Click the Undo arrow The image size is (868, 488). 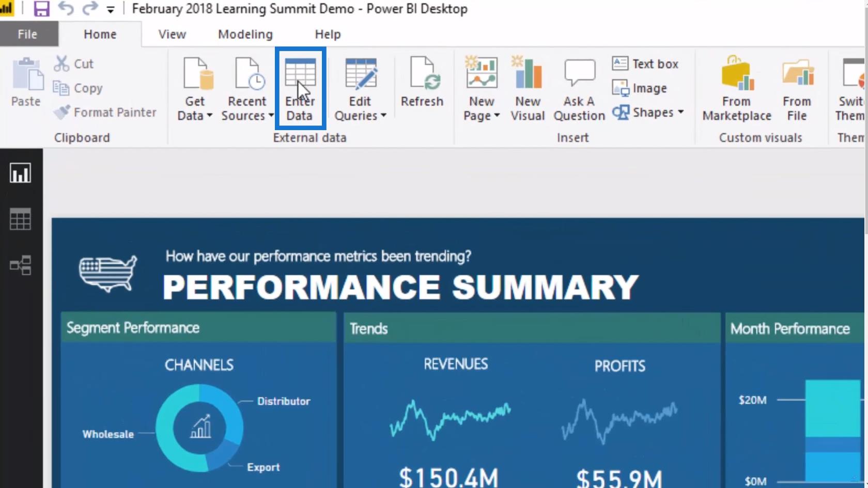click(66, 8)
